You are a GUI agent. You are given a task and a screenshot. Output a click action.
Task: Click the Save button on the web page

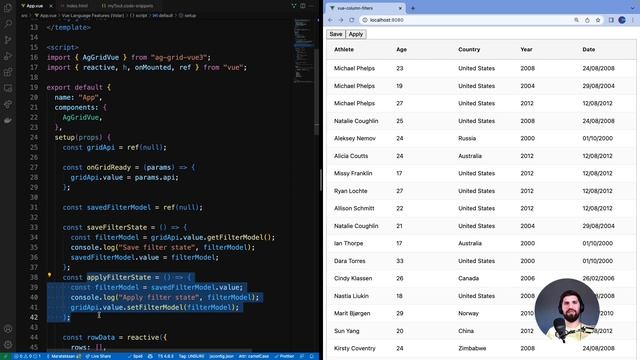point(336,34)
